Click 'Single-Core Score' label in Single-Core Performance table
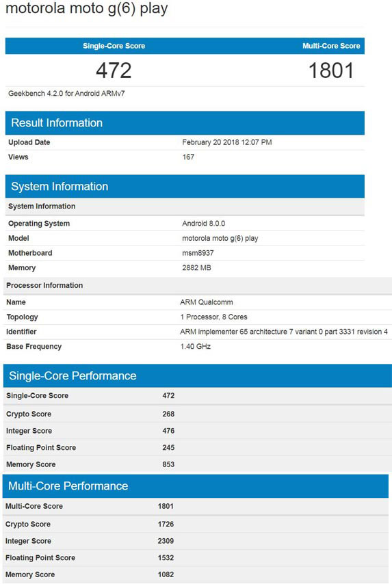The image size is (392, 584). [x=37, y=395]
